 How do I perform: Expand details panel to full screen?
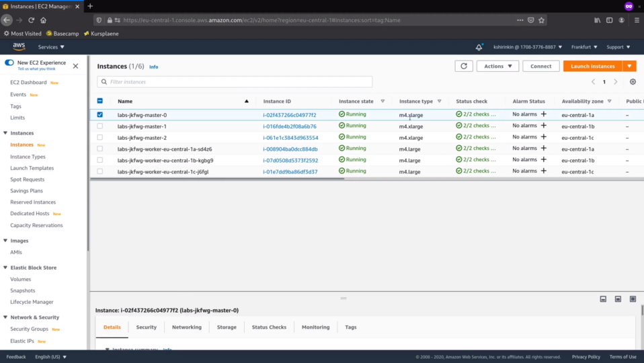click(x=633, y=299)
